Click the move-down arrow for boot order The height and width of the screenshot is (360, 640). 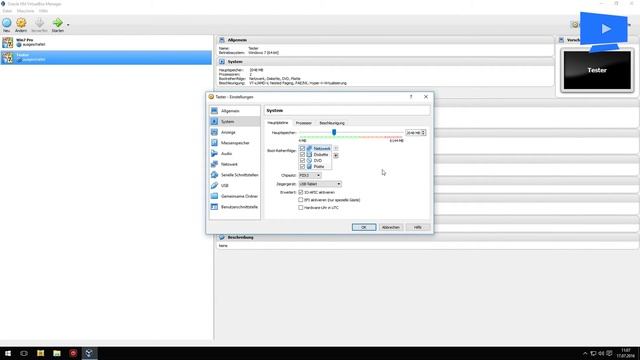pyautogui.click(x=336, y=156)
